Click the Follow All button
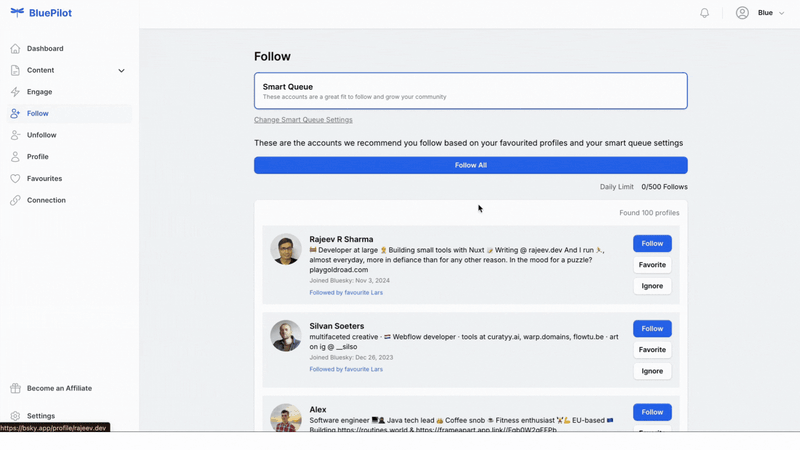The width and height of the screenshot is (800, 450). click(x=470, y=165)
